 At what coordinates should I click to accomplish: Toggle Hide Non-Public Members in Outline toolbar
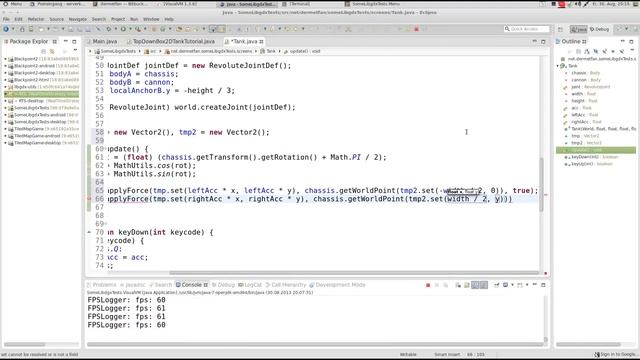coord(613,51)
